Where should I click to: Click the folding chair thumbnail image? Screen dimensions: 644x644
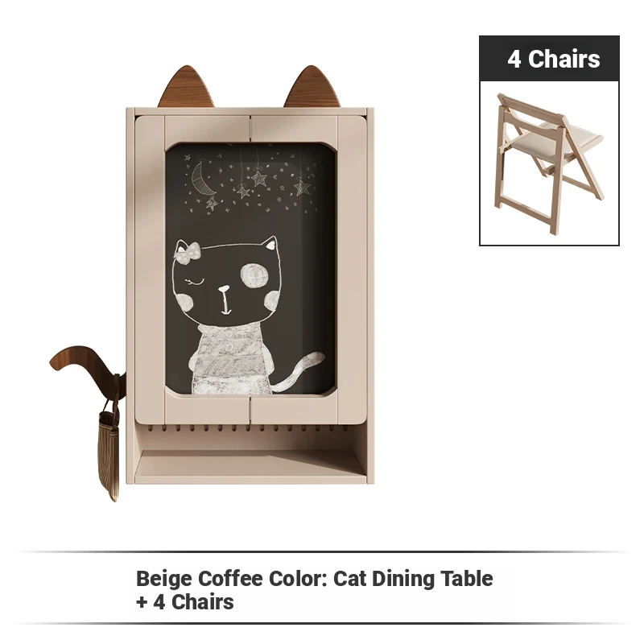tap(549, 163)
